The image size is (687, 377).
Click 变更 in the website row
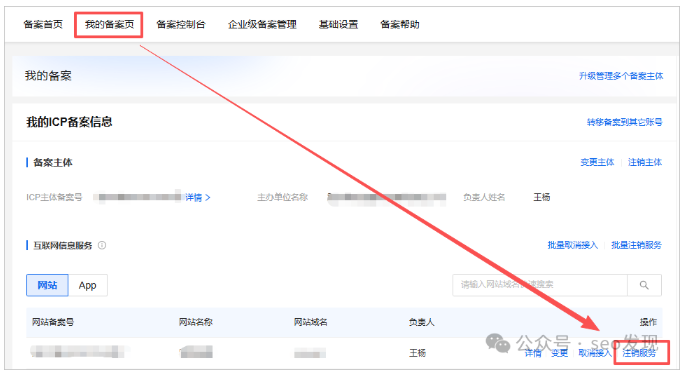point(560,353)
